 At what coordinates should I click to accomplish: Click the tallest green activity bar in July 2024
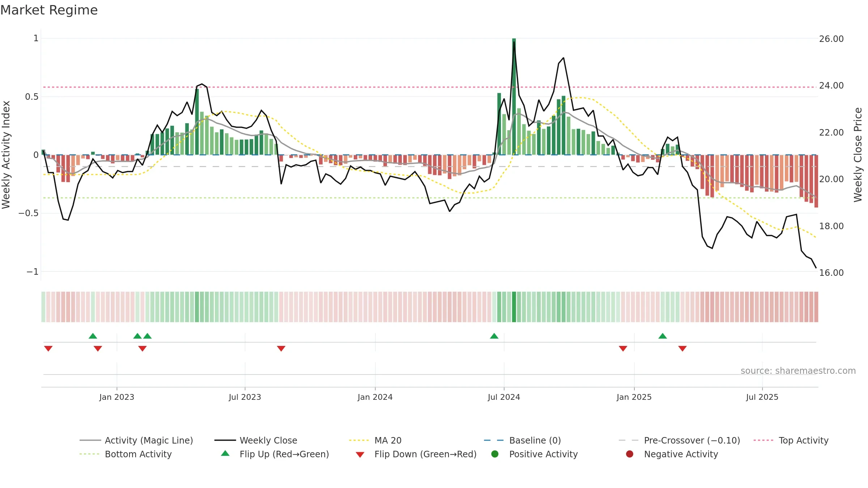(x=514, y=97)
